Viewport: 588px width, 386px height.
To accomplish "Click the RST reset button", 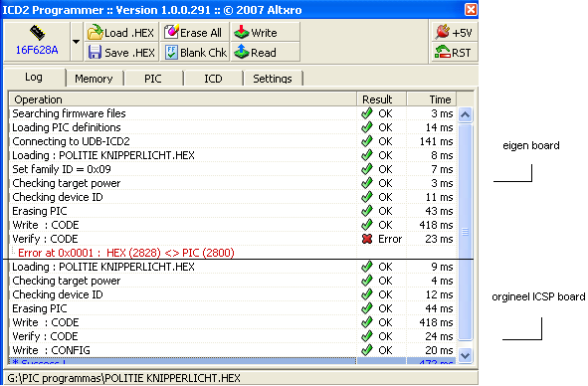I will click(454, 52).
